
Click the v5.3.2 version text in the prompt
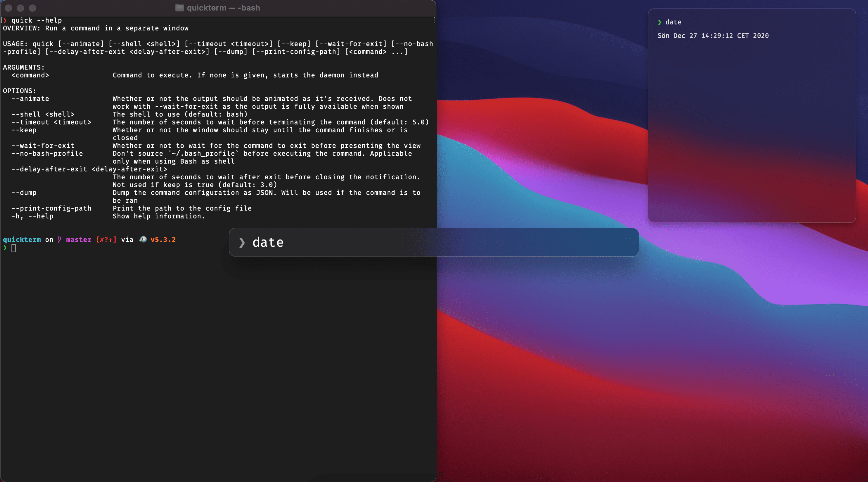click(x=163, y=239)
